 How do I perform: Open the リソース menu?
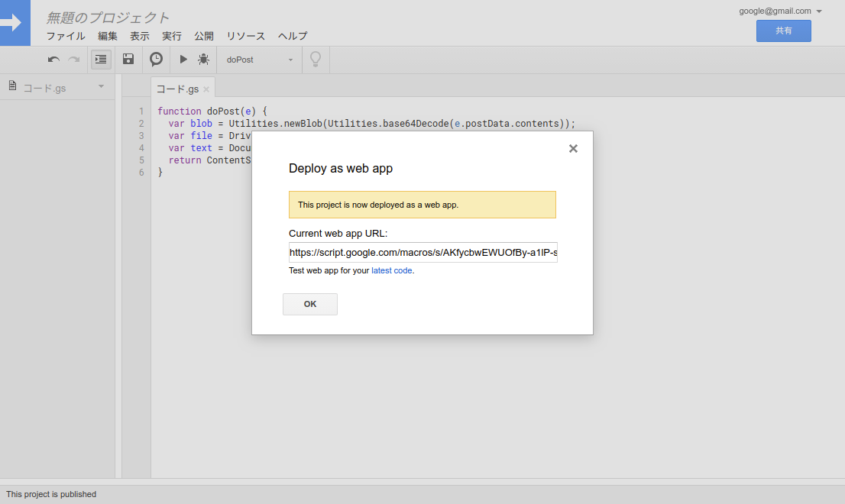point(246,36)
